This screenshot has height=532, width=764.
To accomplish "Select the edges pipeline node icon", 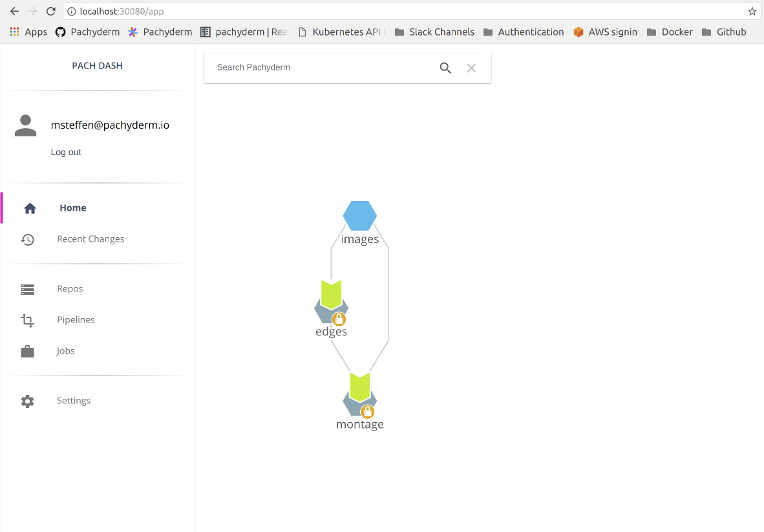I will 331,298.
